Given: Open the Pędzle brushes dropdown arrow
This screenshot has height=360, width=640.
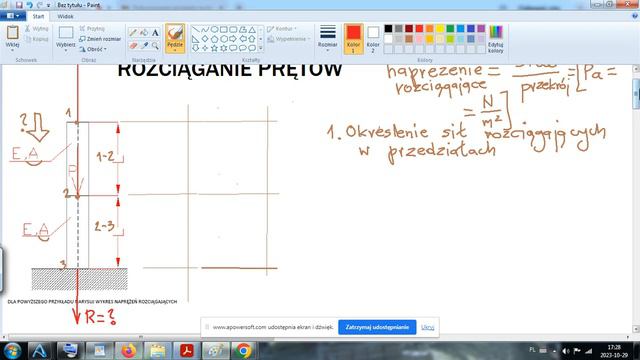Looking at the screenshot, I should pos(175,50).
